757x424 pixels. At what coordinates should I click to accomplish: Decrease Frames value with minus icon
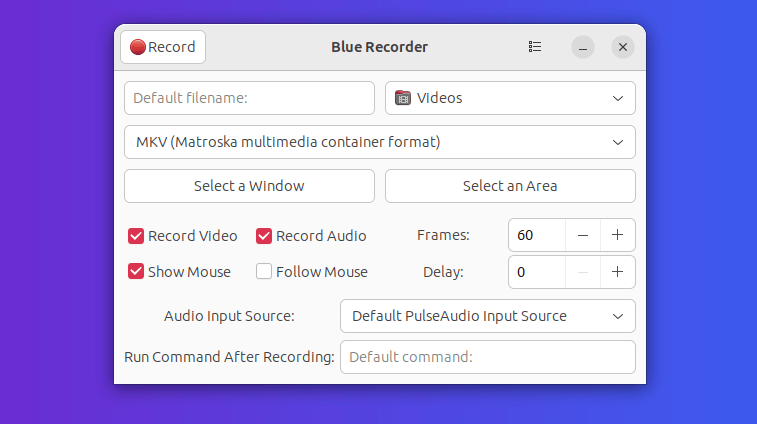click(x=583, y=235)
